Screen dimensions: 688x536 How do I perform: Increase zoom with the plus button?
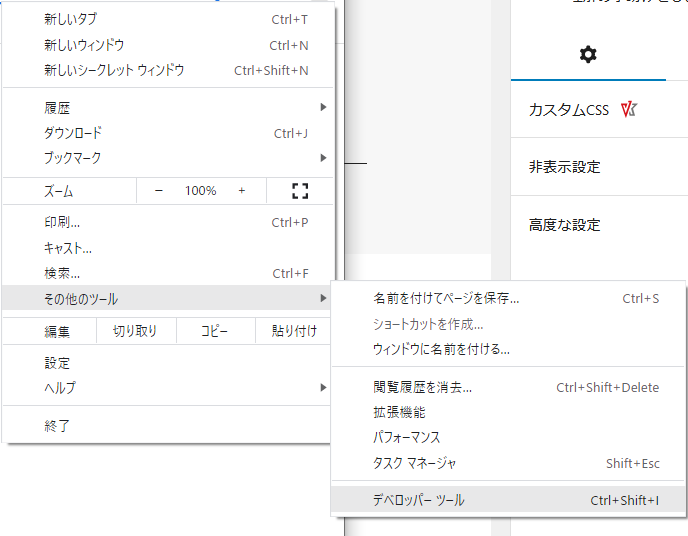pyautogui.click(x=242, y=191)
